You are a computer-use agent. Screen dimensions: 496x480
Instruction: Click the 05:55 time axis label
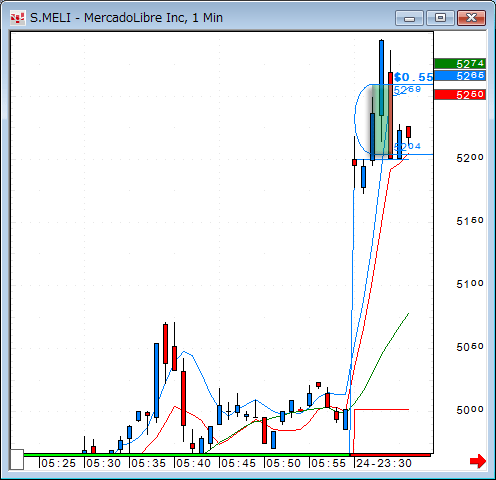pyautogui.click(x=328, y=463)
